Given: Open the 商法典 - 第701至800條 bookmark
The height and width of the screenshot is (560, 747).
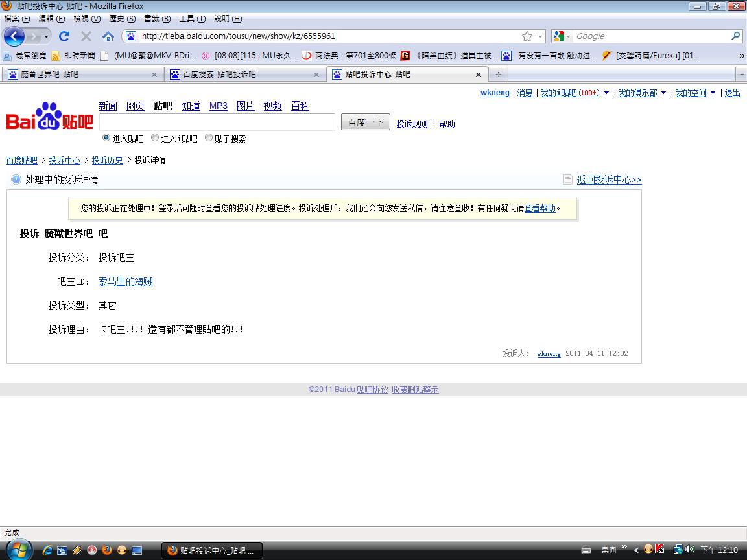Looking at the screenshot, I should [349, 56].
